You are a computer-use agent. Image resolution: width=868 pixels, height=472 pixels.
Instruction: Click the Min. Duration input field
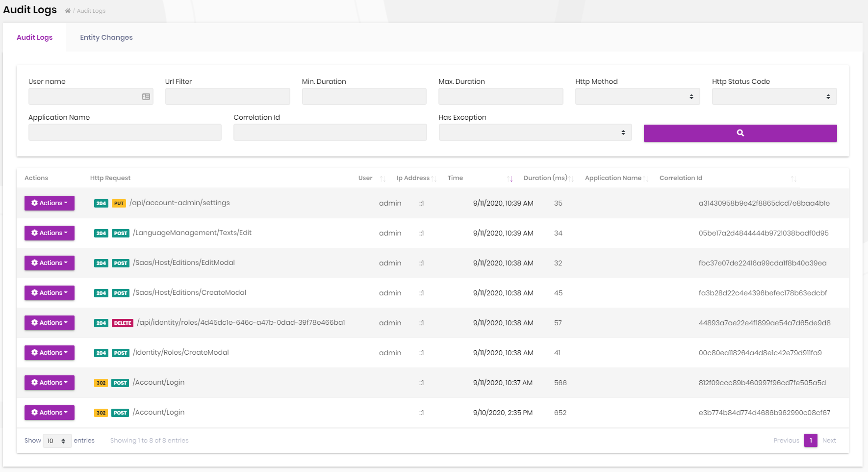tap(364, 97)
